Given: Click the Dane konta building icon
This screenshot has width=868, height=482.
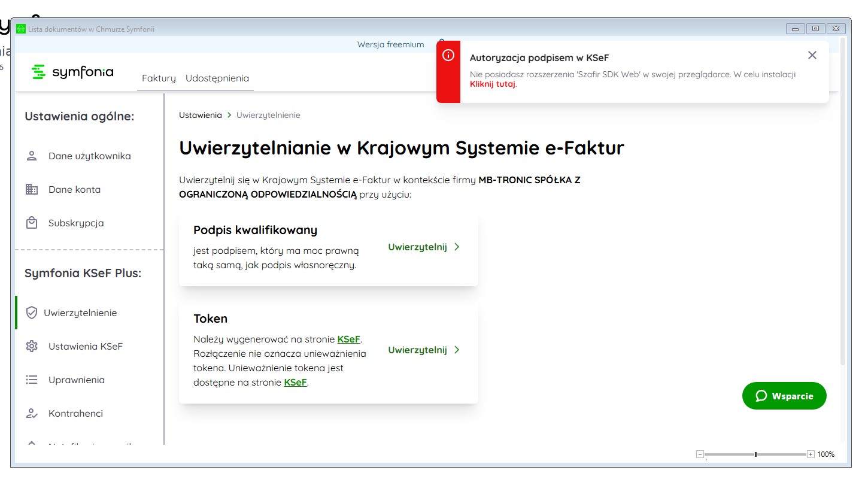Looking at the screenshot, I should (x=32, y=190).
